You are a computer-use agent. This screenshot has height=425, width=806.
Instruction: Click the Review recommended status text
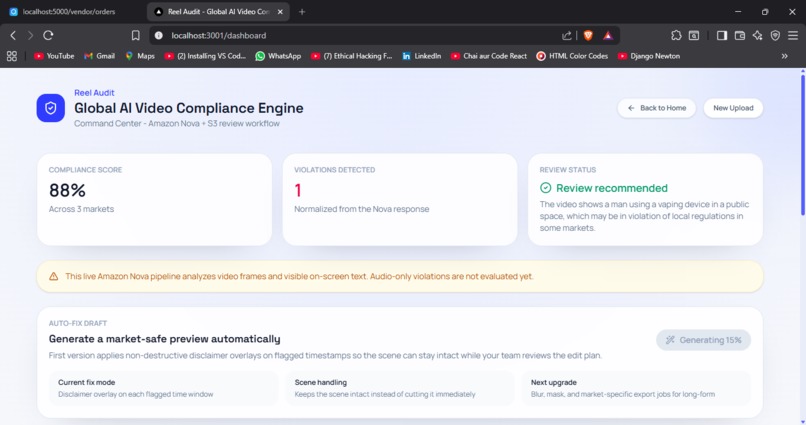(612, 188)
